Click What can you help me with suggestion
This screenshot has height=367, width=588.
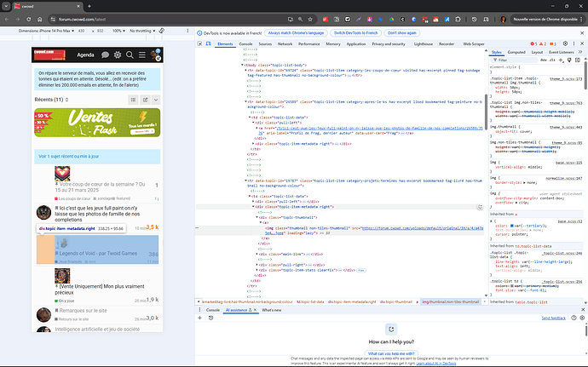391,353
